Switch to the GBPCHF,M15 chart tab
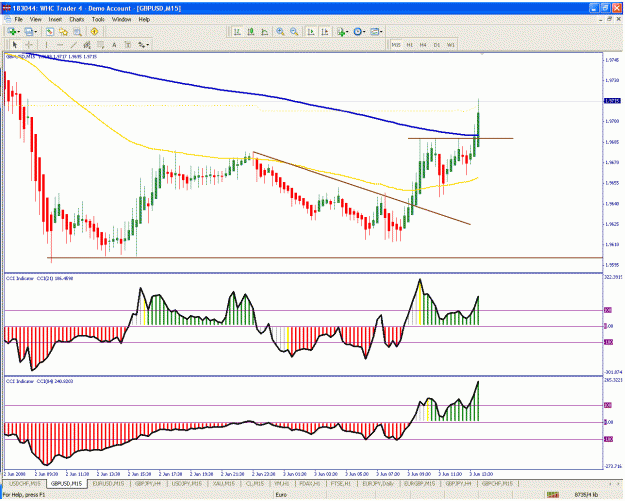Screen dimensions: 625x501 point(497,483)
